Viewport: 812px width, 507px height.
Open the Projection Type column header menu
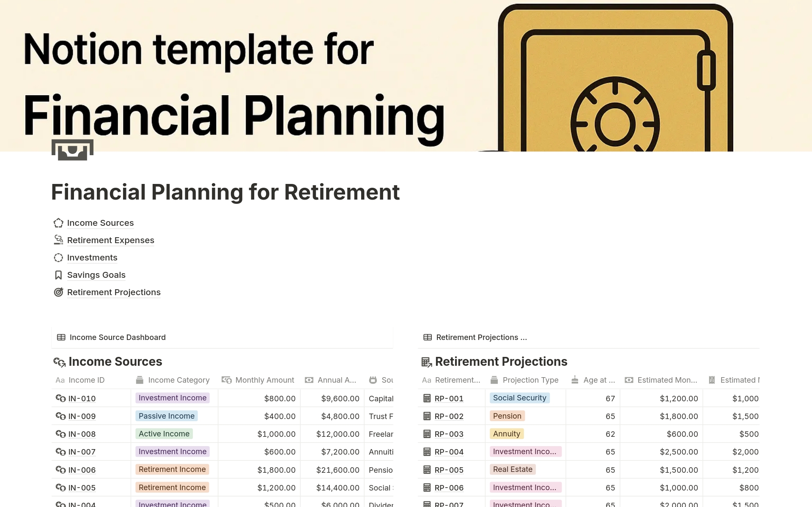(x=530, y=380)
